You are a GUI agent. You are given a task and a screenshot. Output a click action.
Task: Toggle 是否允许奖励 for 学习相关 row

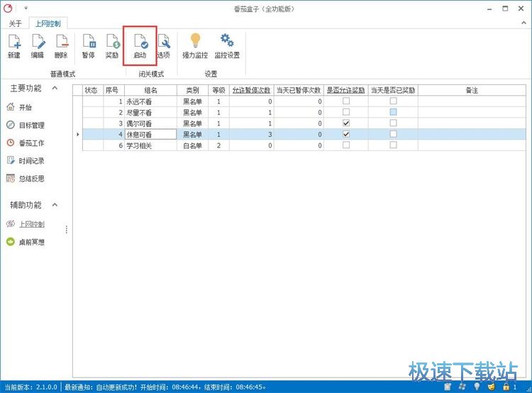pos(346,145)
